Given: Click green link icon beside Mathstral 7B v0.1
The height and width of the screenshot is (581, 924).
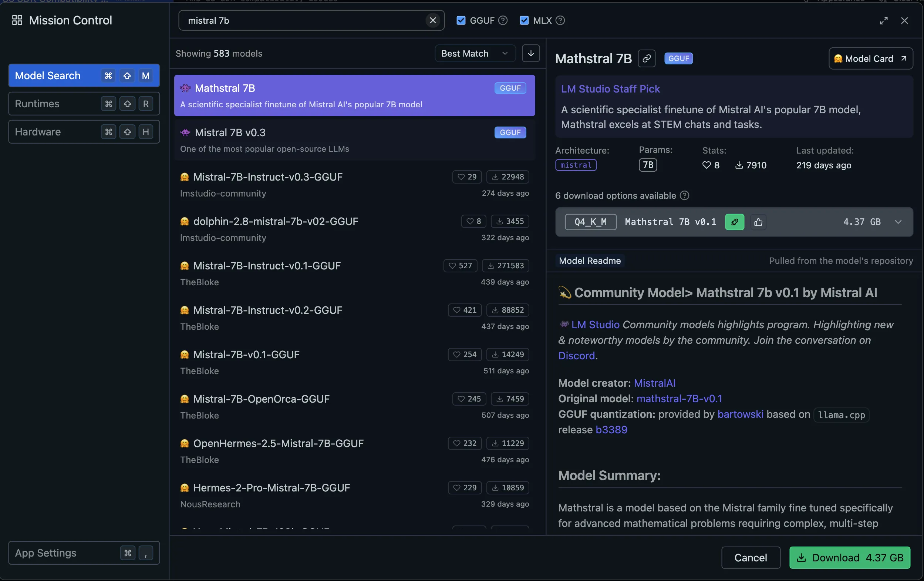Looking at the screenshot, I should tap(735, 222).
